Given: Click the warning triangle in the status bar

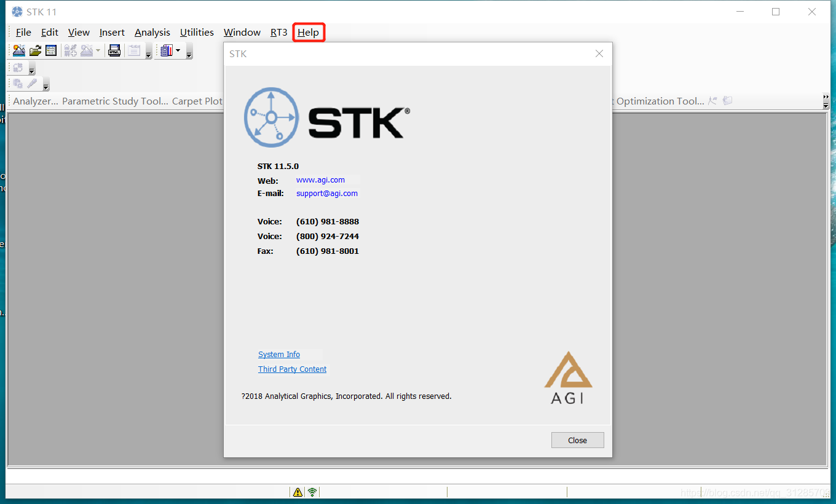Looking at the screenshot, I should coord(298,492).
